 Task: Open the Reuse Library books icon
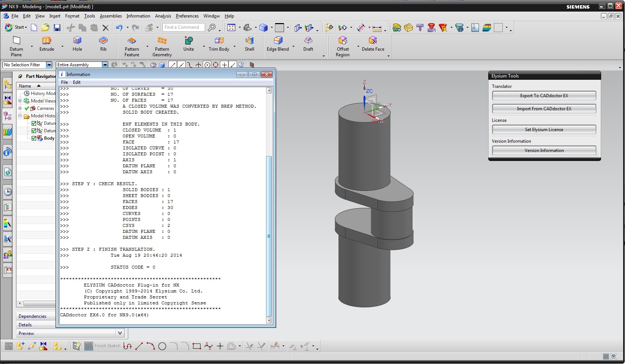click(x=7, y=132)
